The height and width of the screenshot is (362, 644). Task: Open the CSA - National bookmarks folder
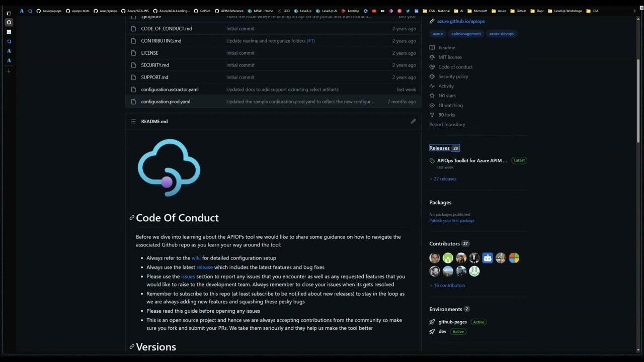tap(436, 11)
